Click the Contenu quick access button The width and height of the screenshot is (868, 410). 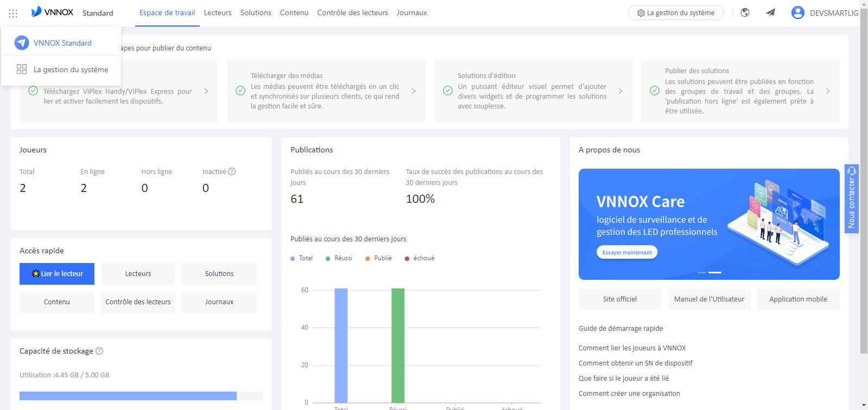[x=57, y=302]
